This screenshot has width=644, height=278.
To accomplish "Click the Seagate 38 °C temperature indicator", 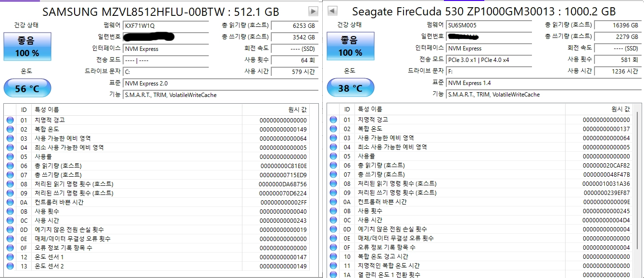I will 350,88.
